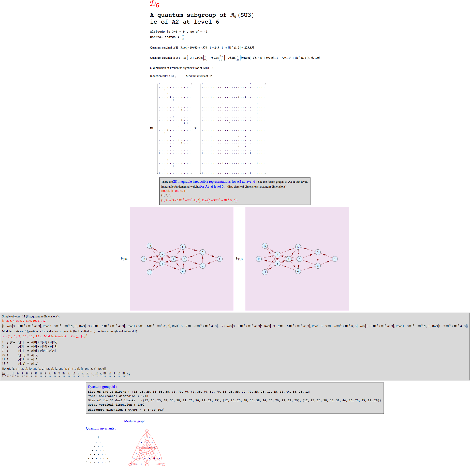Select node 3 in the F{1,0} graph
470x476 pixels.
pos(203,252)
